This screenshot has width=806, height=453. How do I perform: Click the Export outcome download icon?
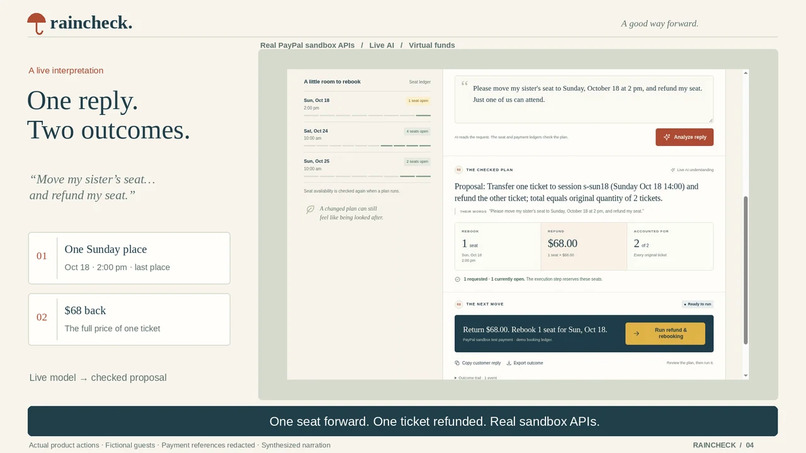(x=509, y=363)
